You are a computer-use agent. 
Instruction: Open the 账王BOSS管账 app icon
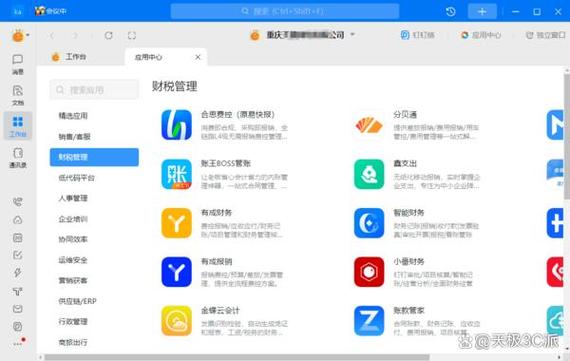tap(176, 174)
